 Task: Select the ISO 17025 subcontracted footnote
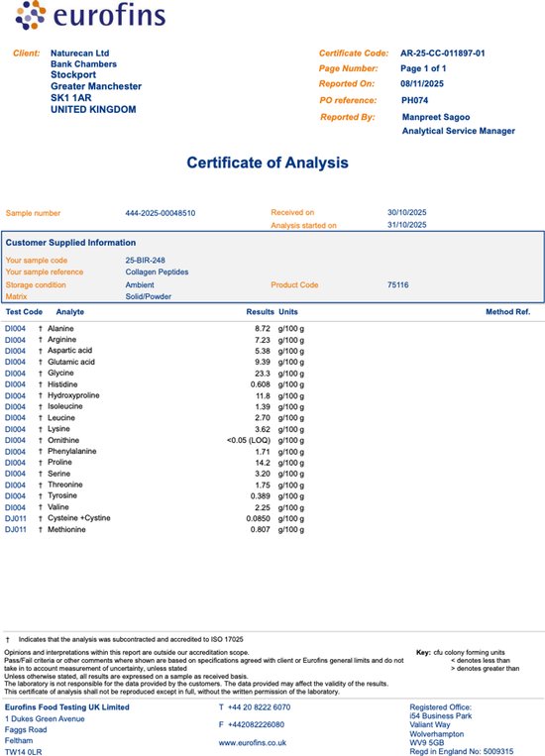pyautogui.click(x=131, y=639)
